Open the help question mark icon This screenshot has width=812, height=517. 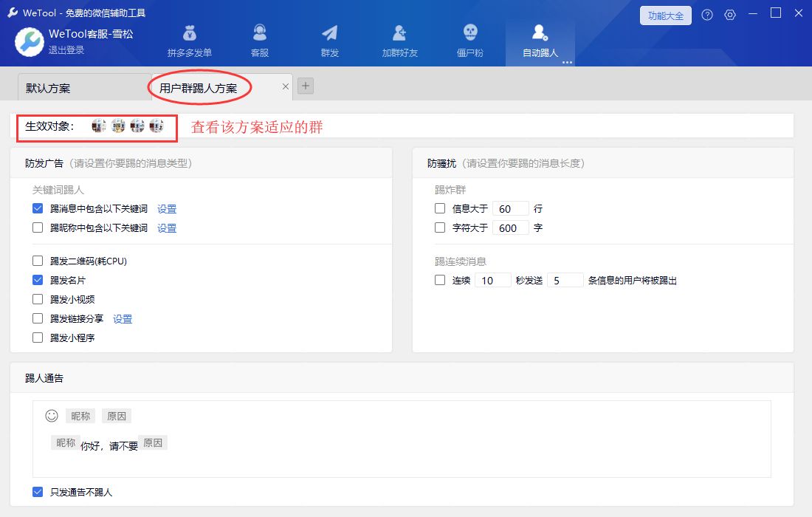pos(707,15)
